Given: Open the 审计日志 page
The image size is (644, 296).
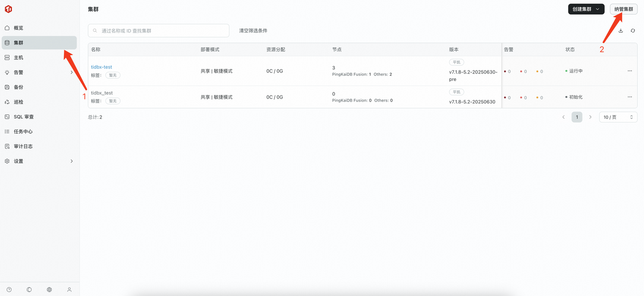Looking at the screenshot, I should 22,146.
